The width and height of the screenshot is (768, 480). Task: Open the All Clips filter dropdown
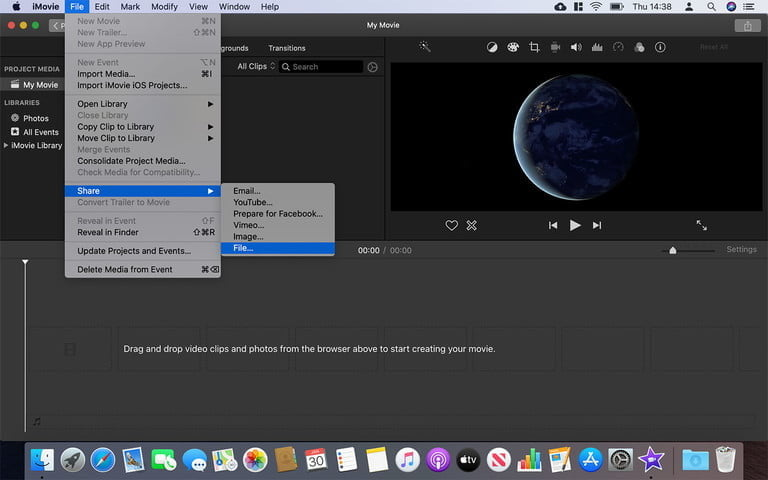[x=255, y=66]
